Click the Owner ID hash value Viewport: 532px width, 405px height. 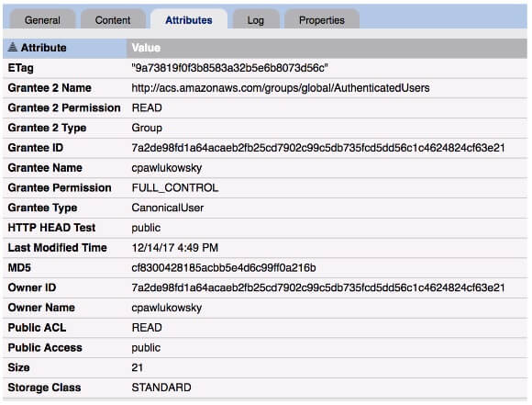(318, 287)
